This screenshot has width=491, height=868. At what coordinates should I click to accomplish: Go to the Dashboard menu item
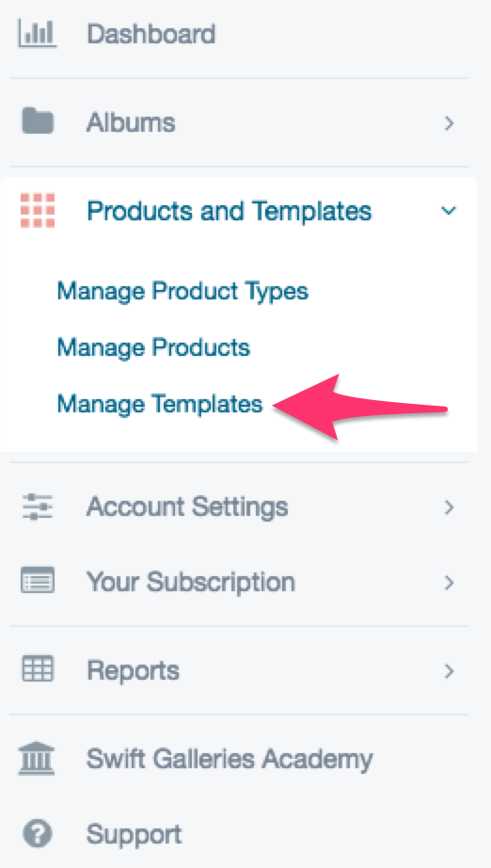(x=150, y=34)
